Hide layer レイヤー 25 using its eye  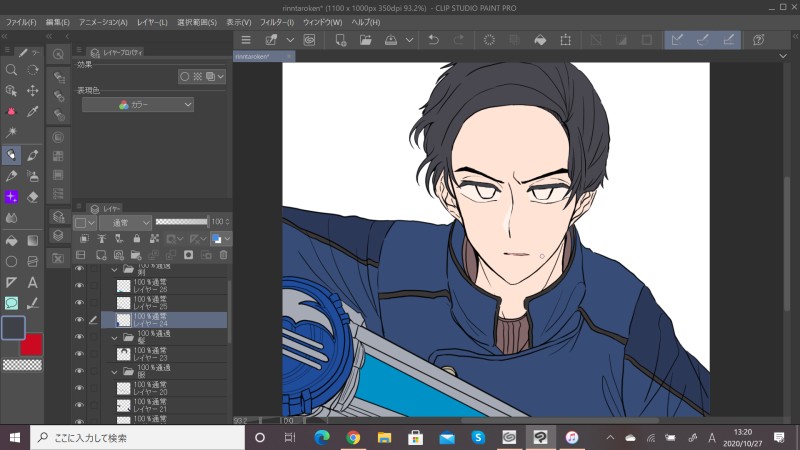[x=79, y=303]
